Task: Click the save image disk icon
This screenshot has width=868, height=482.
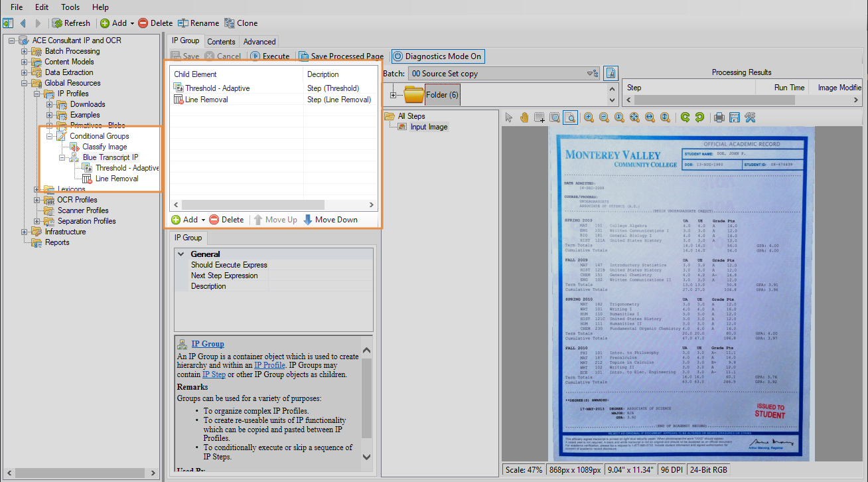Action: click(x=734, y=118)
